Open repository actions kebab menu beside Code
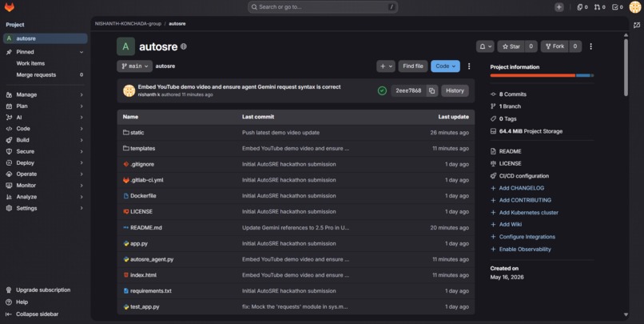 click(x=469, y=66)
